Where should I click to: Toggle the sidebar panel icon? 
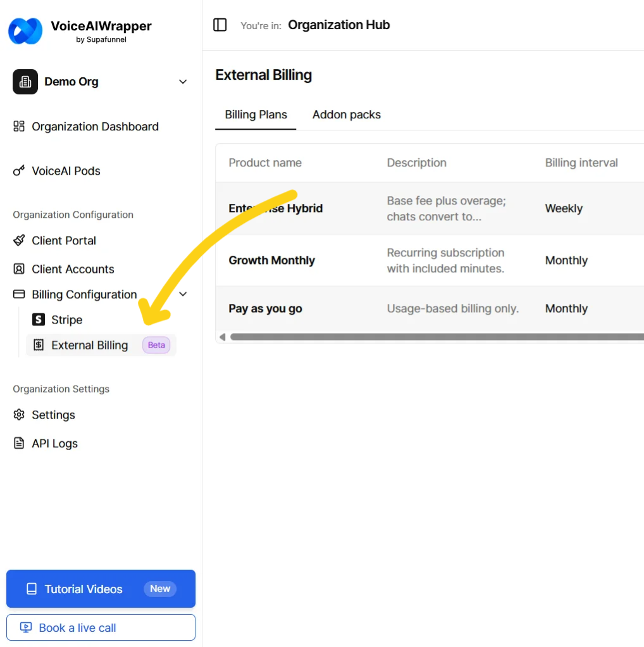pyautogui.click(x=220, y=25)
